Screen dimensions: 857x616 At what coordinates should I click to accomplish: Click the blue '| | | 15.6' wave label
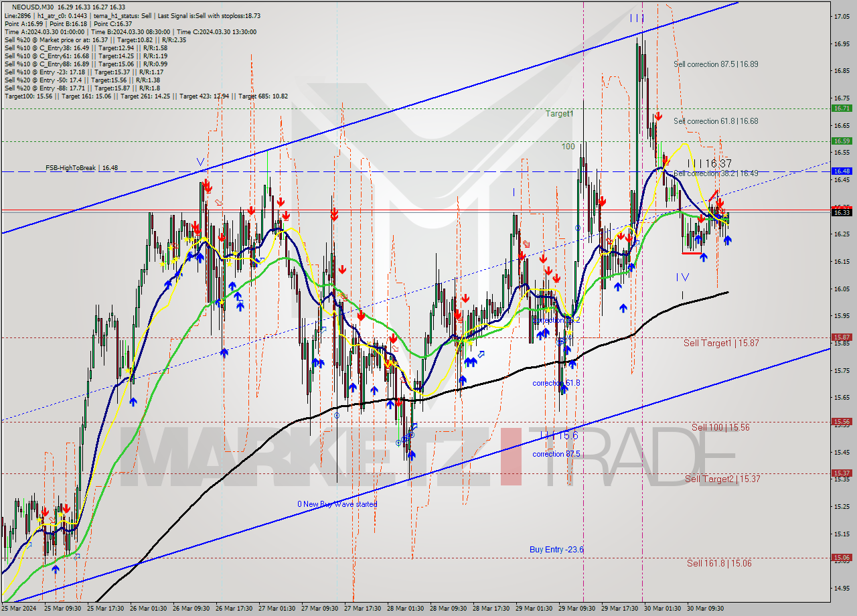coord(559,435)
